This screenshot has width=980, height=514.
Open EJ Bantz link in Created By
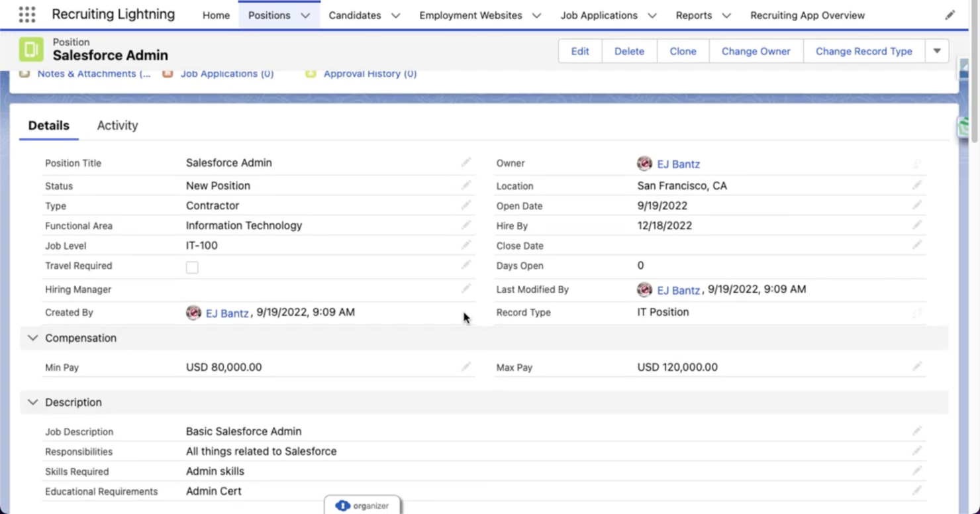coord(227,313)
